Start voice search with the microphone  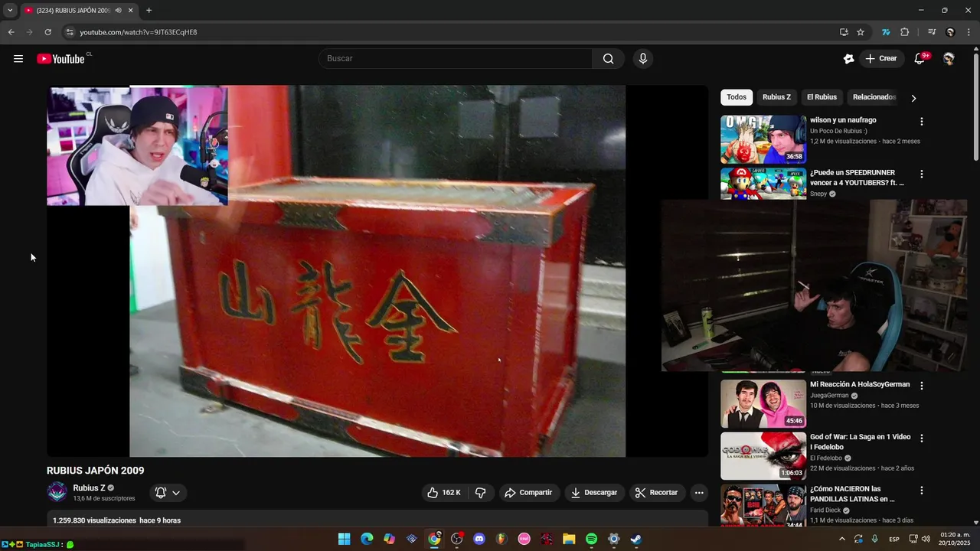[642, 59]
